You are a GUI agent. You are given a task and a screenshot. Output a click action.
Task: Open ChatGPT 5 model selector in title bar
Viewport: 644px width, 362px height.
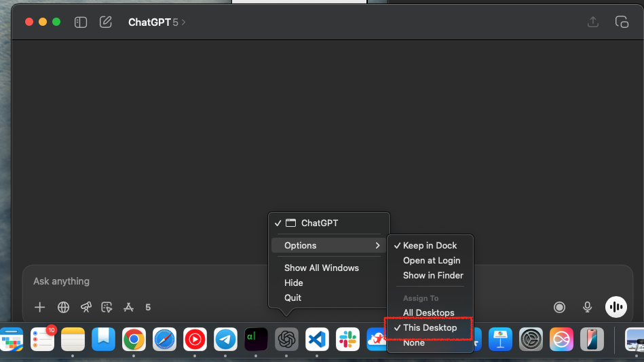(x=157, y=22)
